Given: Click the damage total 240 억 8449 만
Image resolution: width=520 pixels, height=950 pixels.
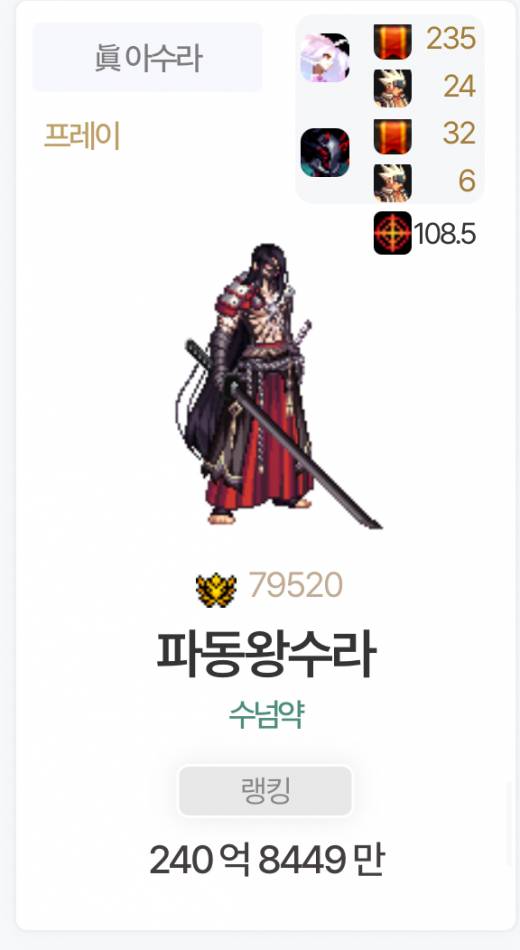Looking at the screenshot, I should [x=266, y=860].
